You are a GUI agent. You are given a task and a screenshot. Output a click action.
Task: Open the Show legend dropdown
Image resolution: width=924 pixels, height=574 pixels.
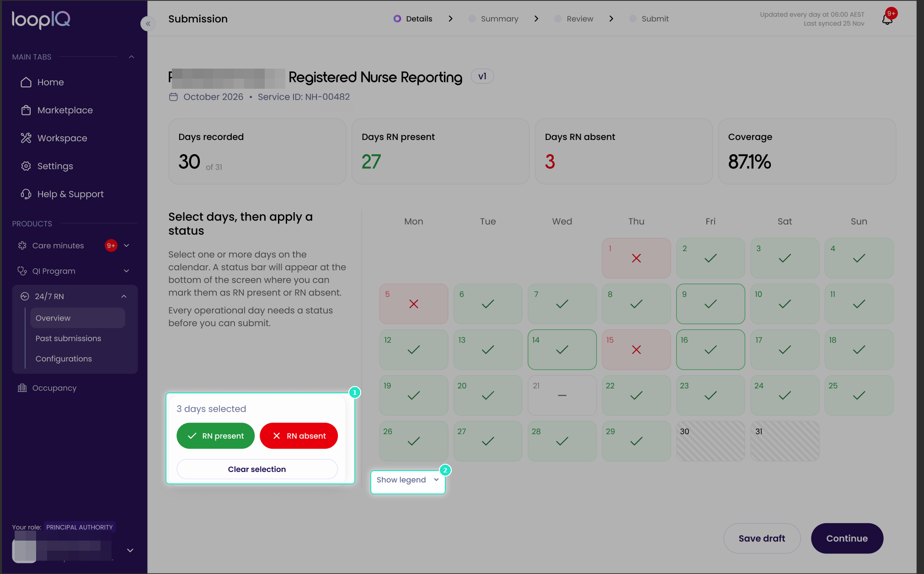[x=408, y=480]
